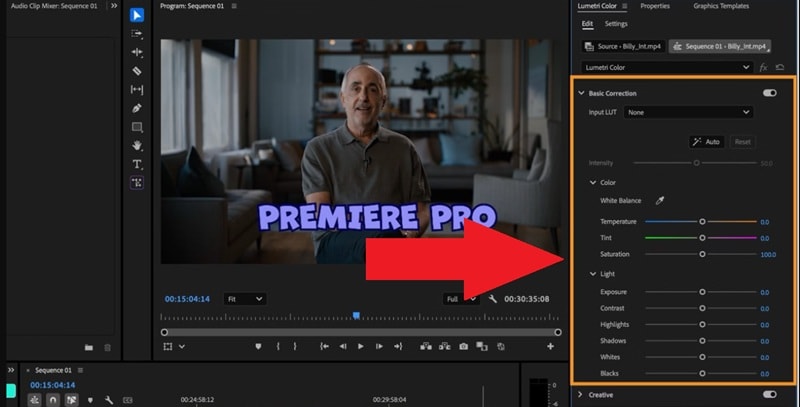Select the Lumetri Color tab
This screenshot has height=407, width=800.
[x=597, y=6]
